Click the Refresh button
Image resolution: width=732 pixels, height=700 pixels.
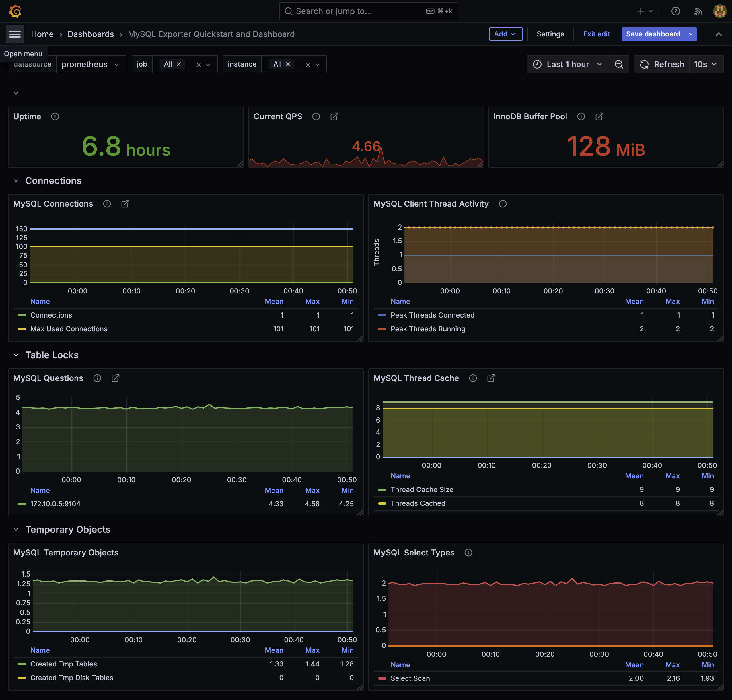[x=662, y=64]
